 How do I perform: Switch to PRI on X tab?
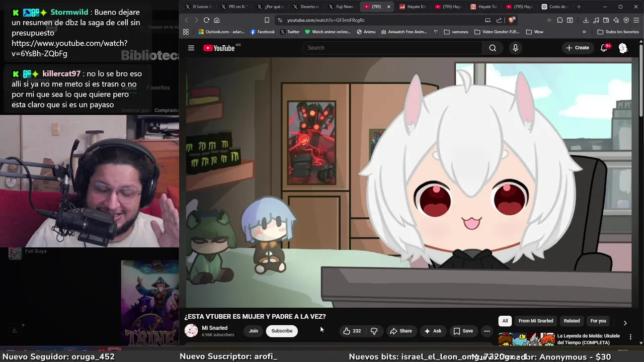(234, 7)
